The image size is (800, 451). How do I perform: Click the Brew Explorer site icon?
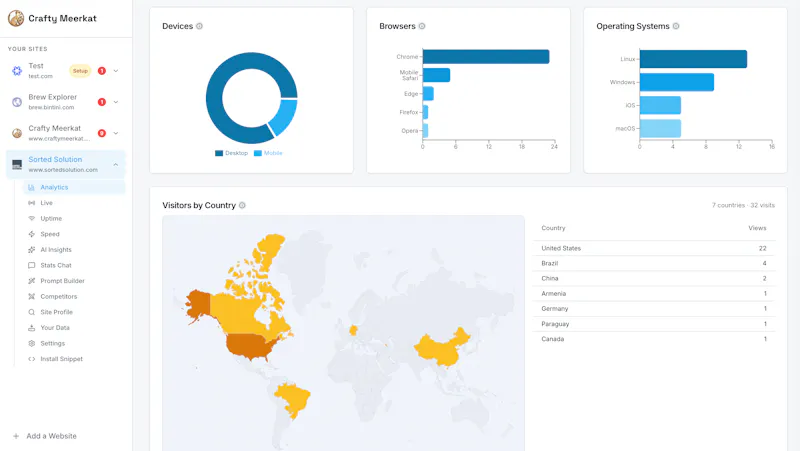(x=17, y=102)
